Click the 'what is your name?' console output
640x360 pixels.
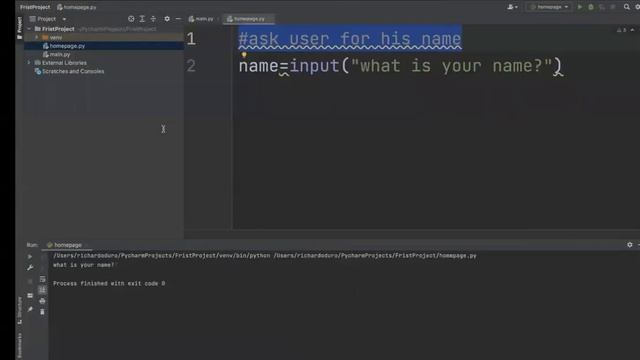84,265
